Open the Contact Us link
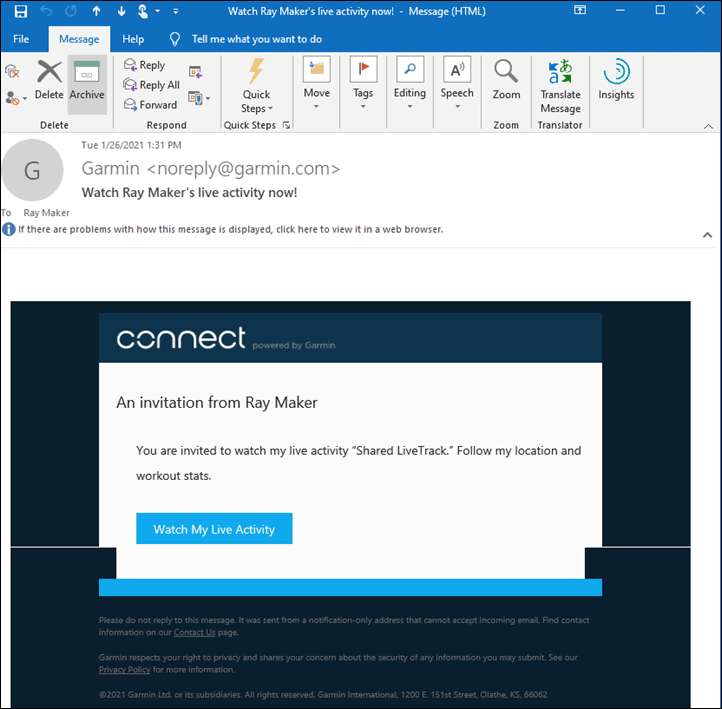Image resolution: width=722 pixels, height=709 pixels. click(x=194, y=632)
